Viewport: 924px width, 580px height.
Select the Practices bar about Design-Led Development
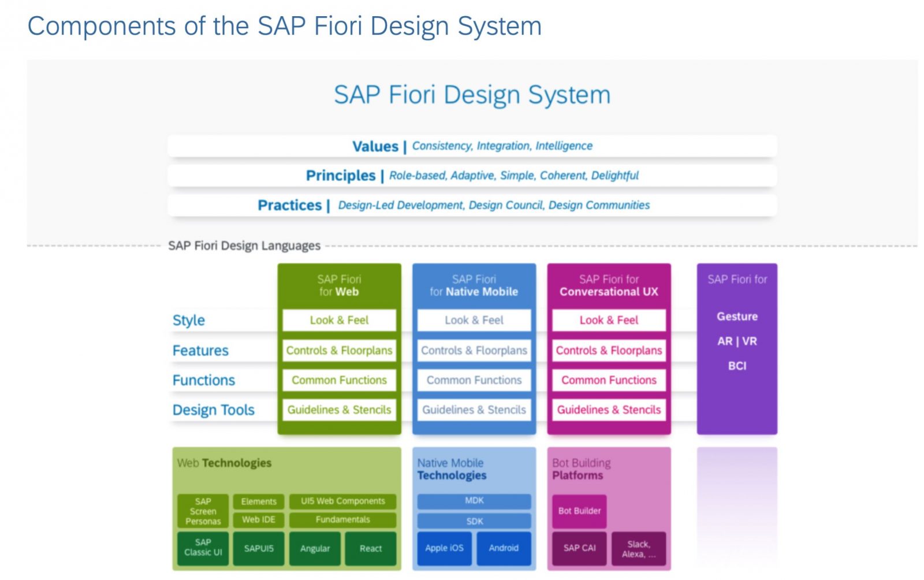(x=472, y=205)
